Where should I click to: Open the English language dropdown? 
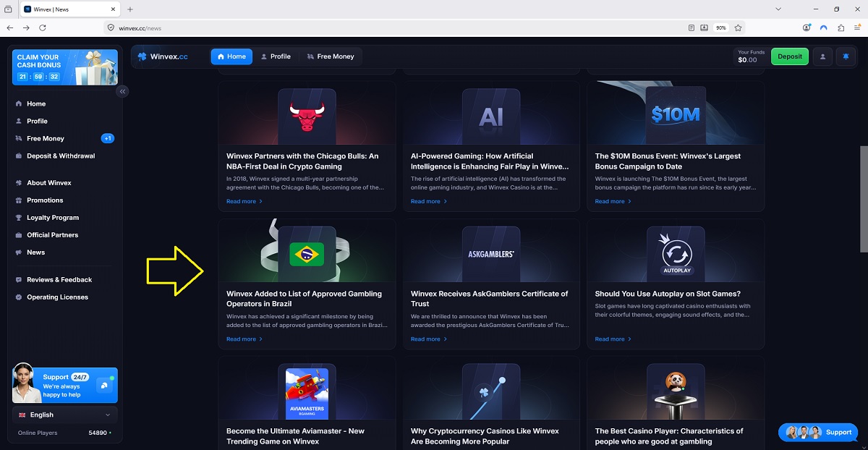click(x=65, y=415)
